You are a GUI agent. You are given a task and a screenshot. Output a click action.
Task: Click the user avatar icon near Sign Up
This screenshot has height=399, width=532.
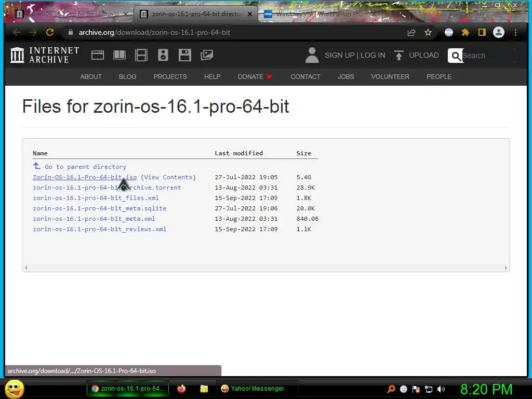[312, 55]
